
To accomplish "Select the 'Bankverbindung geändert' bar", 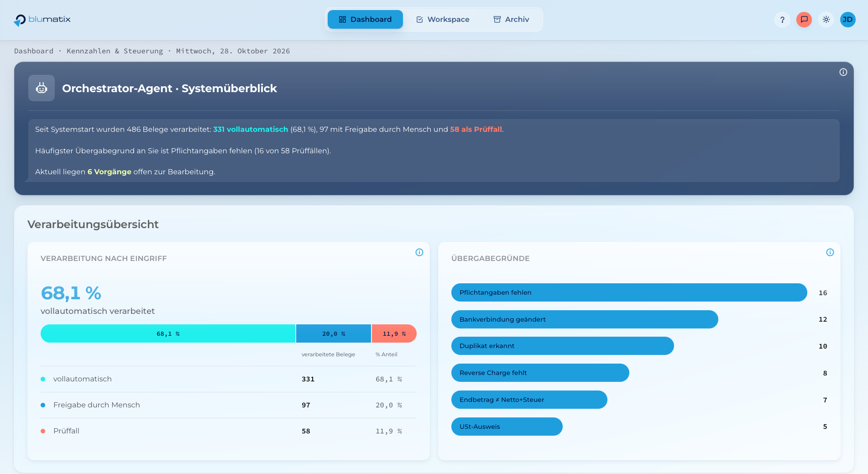I will tap(585, 319).
